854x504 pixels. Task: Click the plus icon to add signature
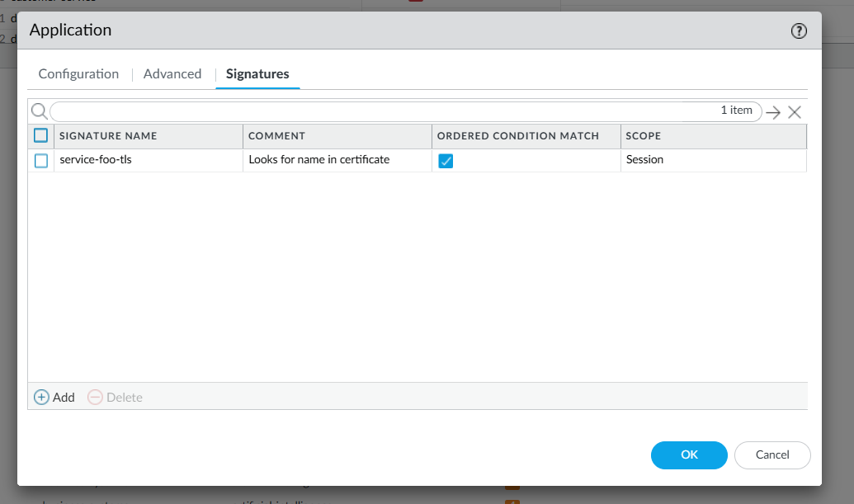[x=41, y=398]
